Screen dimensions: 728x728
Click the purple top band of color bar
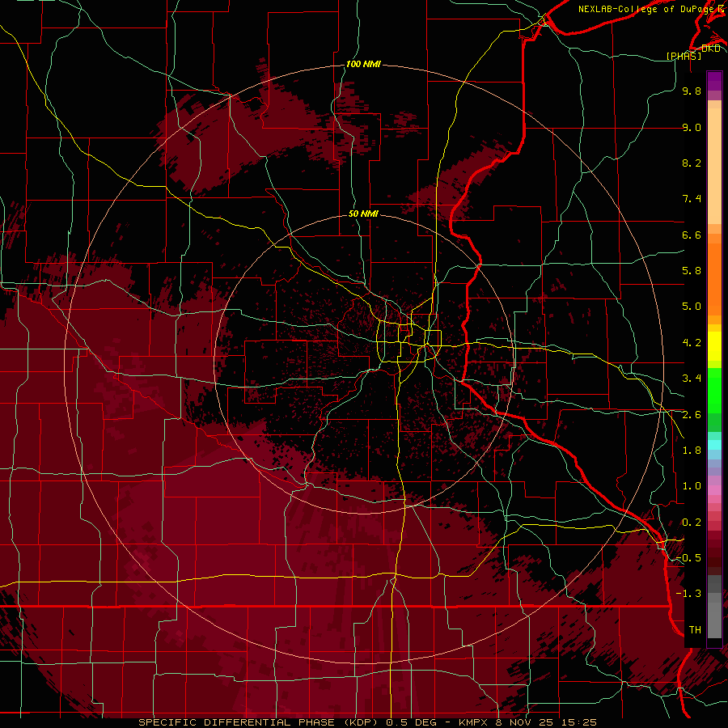(x=714, y=81)
